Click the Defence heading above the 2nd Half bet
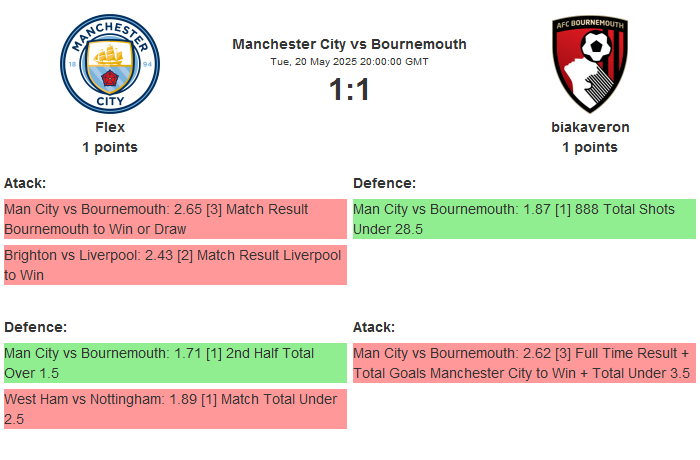This screenshot has width=700, height=460. click(x=35, y=327)
